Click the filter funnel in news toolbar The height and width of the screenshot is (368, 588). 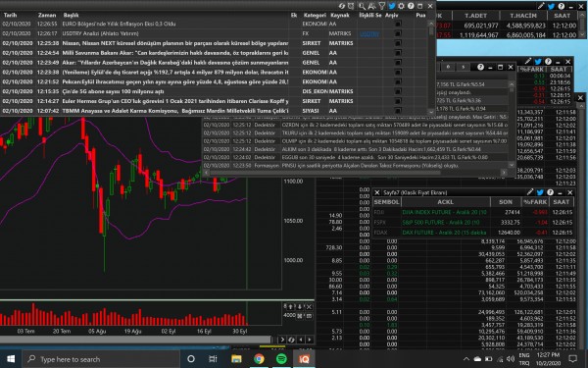tap(382, 6)
